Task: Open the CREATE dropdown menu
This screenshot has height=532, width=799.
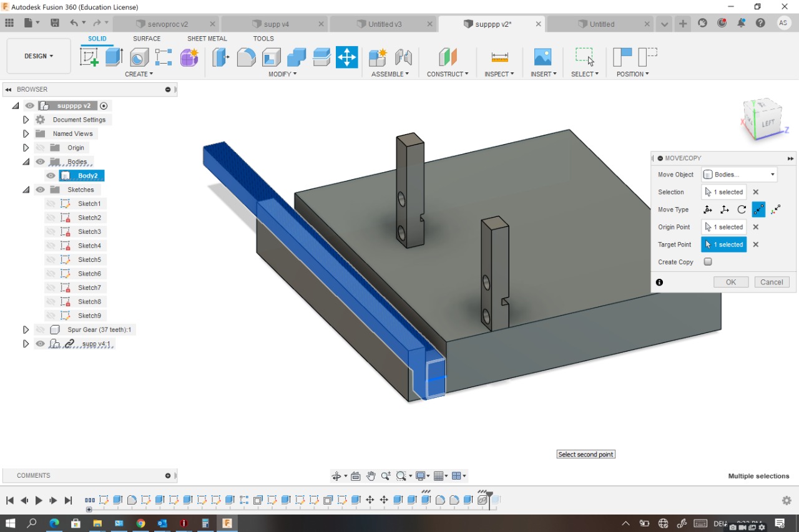Action: [x=139, y=74]
